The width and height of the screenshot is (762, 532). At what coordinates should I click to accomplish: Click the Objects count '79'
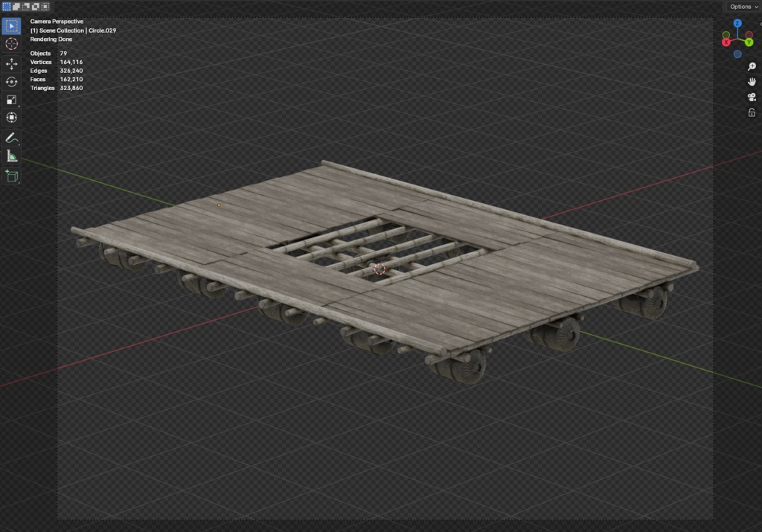(63, 54)
